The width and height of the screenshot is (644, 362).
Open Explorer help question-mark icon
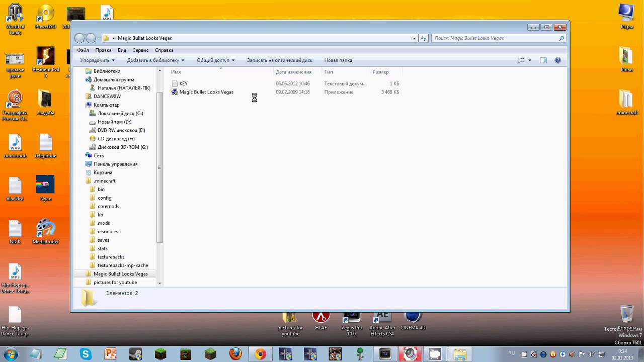tap(557, 60)
